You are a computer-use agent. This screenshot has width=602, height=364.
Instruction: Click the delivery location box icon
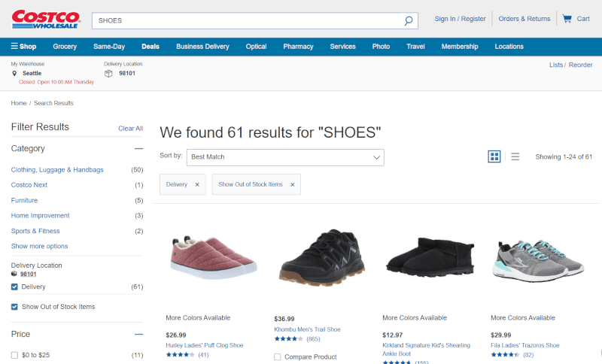pos(108,73)
